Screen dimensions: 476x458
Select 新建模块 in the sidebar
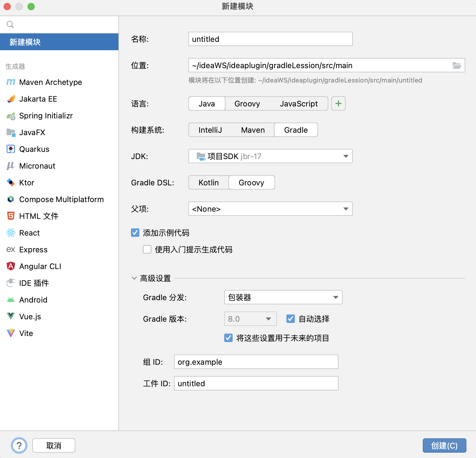[x=59, y=42]
